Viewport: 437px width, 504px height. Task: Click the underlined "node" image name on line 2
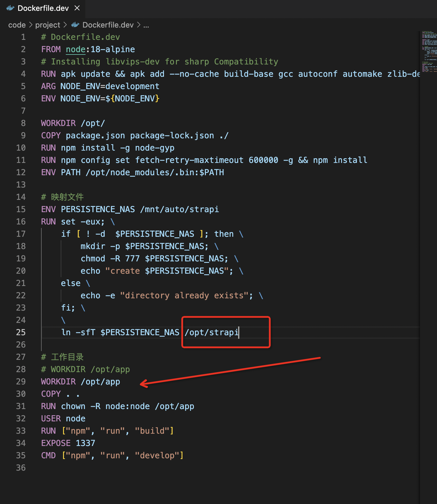[x=75, y=49]
